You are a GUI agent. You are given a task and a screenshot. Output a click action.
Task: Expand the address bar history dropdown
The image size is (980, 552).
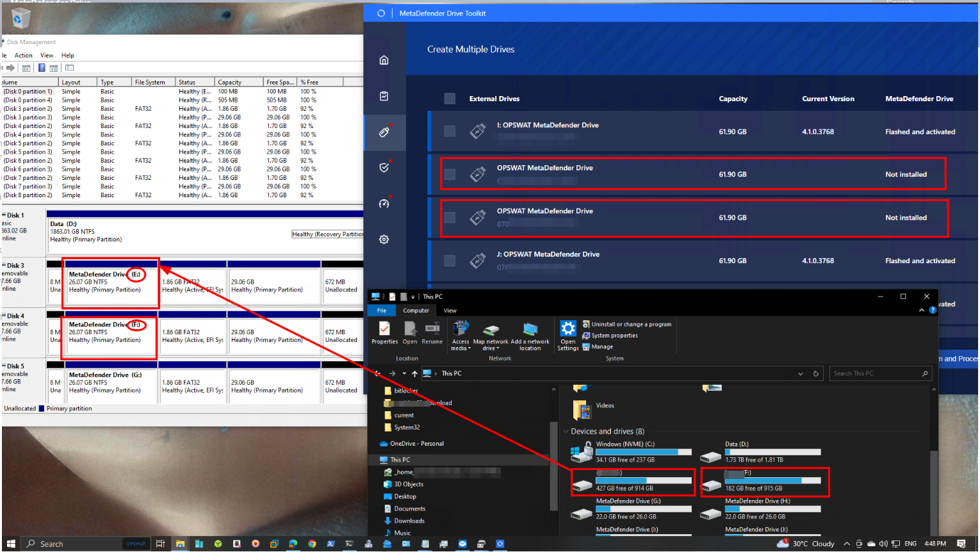[800, 373]
